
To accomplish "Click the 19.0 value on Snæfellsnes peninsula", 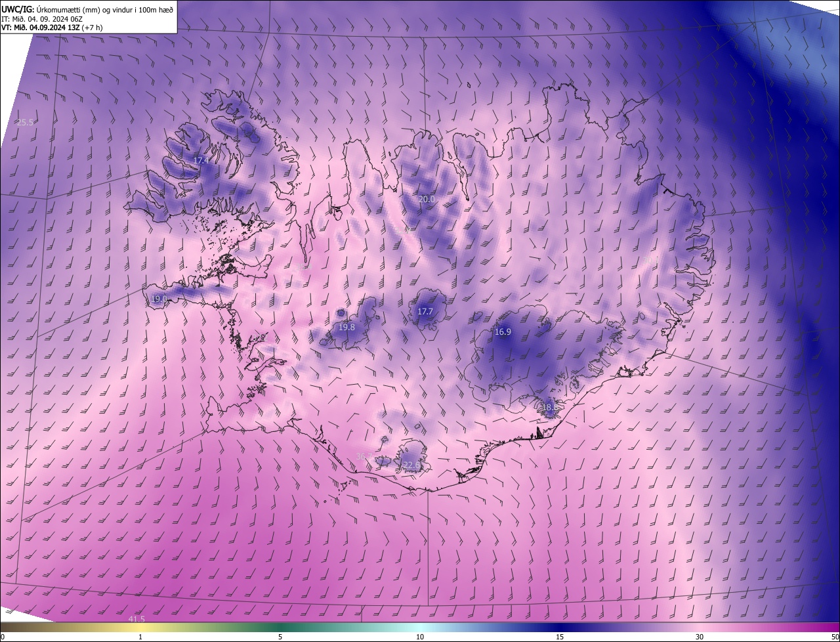I will (159, 299).
